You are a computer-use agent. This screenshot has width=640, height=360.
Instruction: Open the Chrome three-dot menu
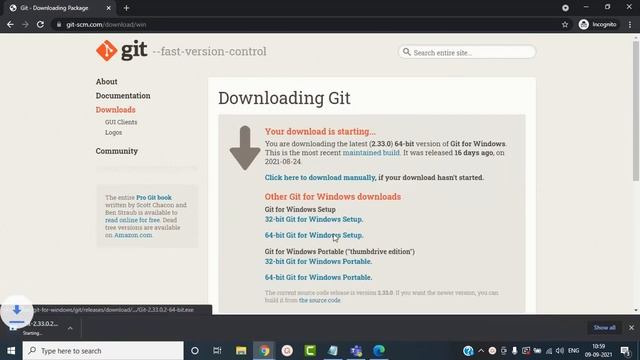coord(630,24)
